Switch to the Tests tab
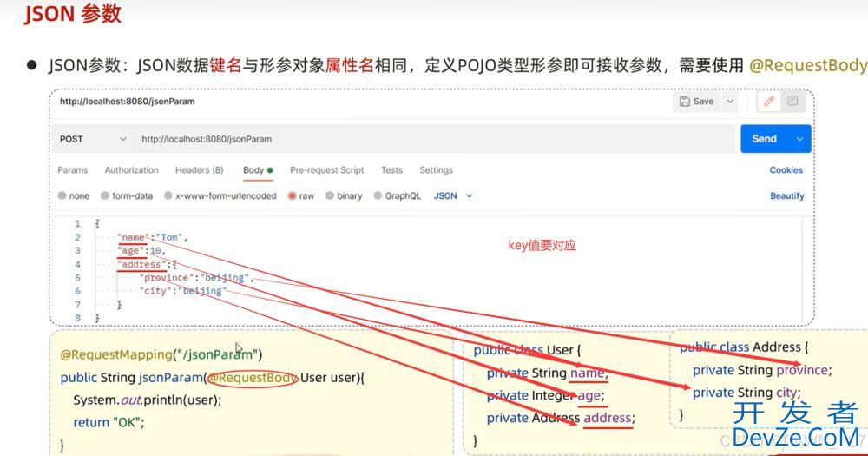 (x=391, y=170)
